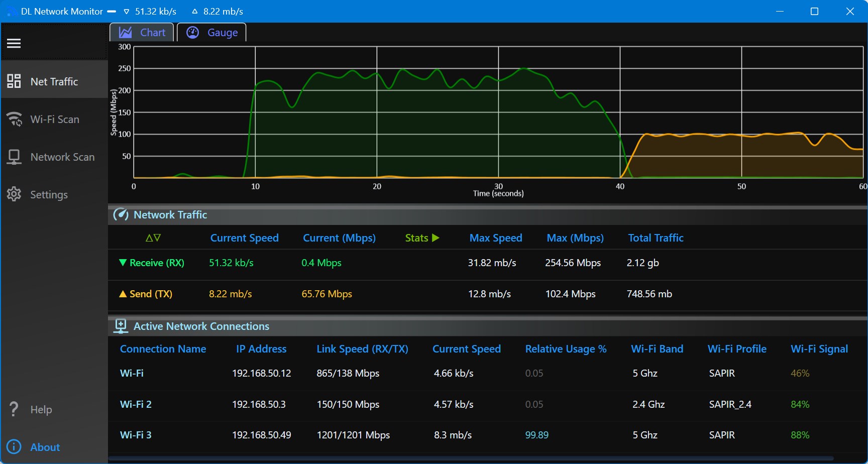The width and height of the screenshot is (868, 464).
Task: Click the 46% Wi-Fi signal value
Action: tap(800, 373)
